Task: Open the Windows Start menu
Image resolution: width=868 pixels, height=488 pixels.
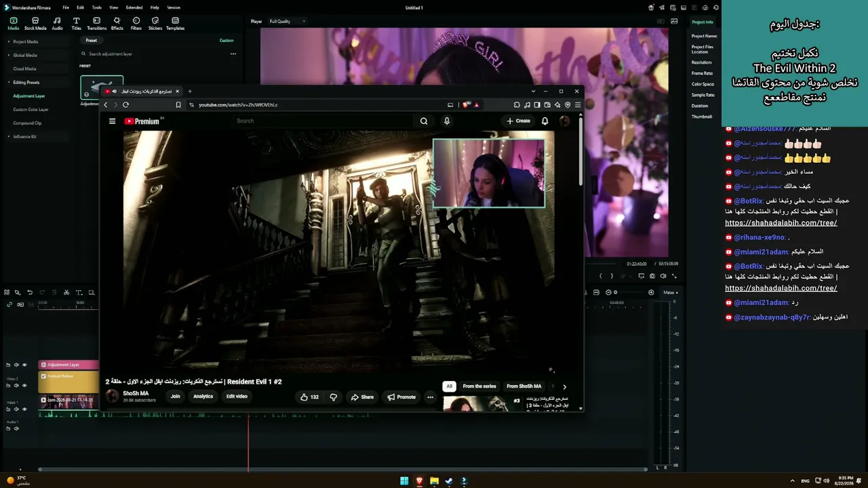Action: 404,481
